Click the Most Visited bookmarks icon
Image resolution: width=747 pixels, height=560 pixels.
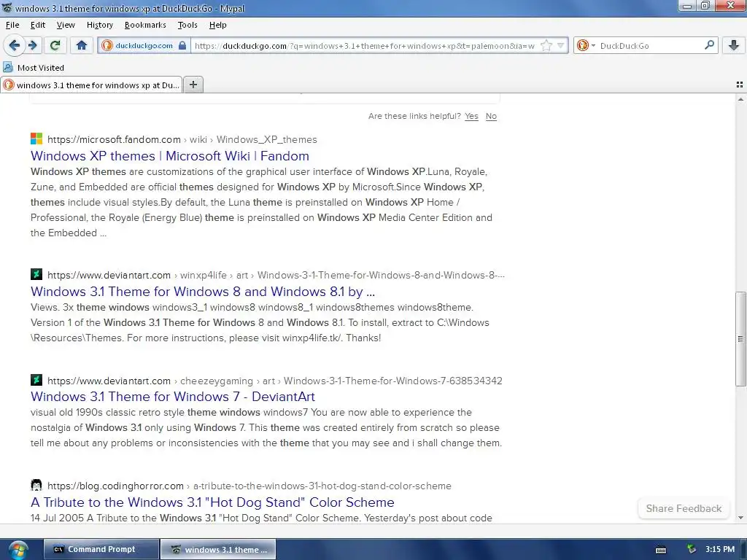8,67
